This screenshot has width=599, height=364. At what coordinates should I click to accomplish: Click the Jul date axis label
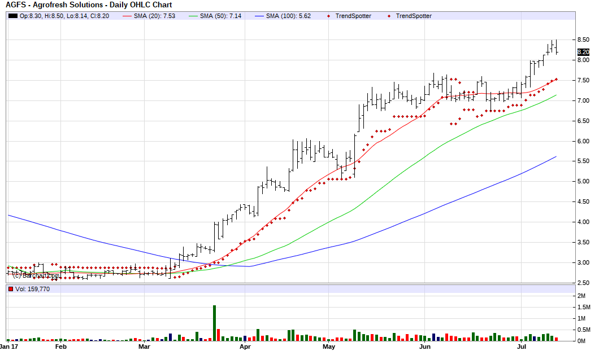(522, 347)
